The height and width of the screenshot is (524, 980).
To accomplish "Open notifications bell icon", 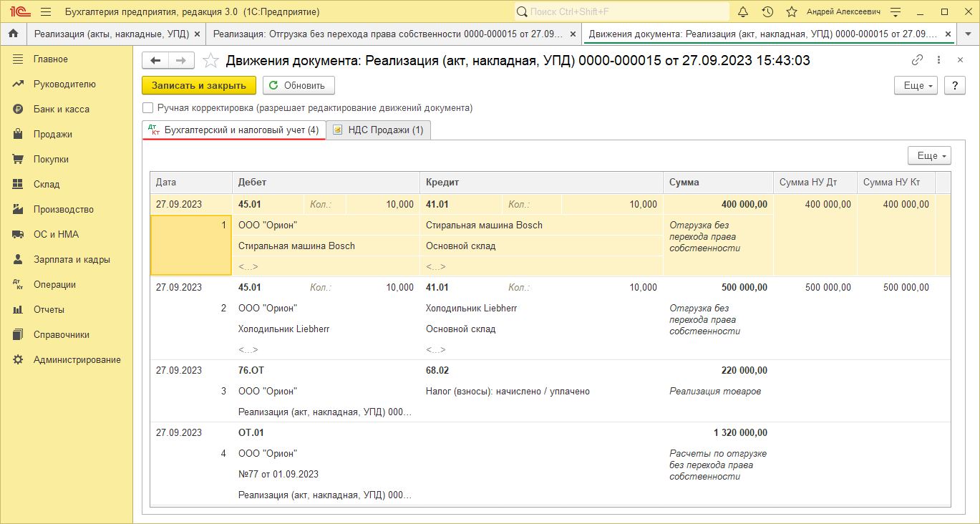I will pyautogui.click(x=743, y=12).
